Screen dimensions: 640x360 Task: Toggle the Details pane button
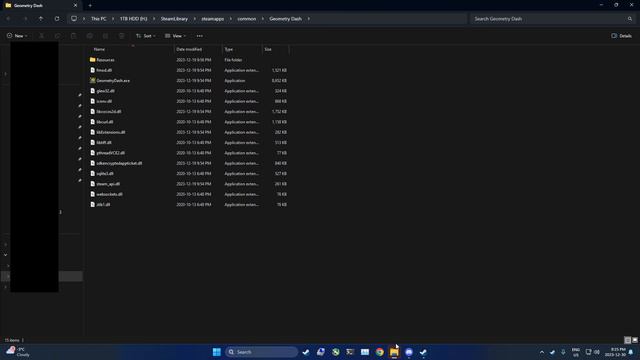[x=622, y=36]
